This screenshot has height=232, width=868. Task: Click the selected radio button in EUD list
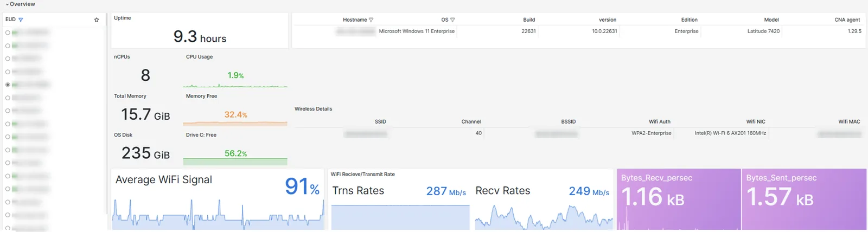coord(8,85)
